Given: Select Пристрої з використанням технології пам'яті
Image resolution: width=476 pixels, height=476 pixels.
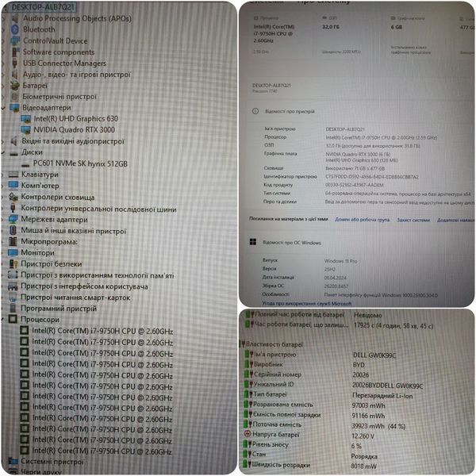Looking at the screenshot, I should click(x=98, y=275).
